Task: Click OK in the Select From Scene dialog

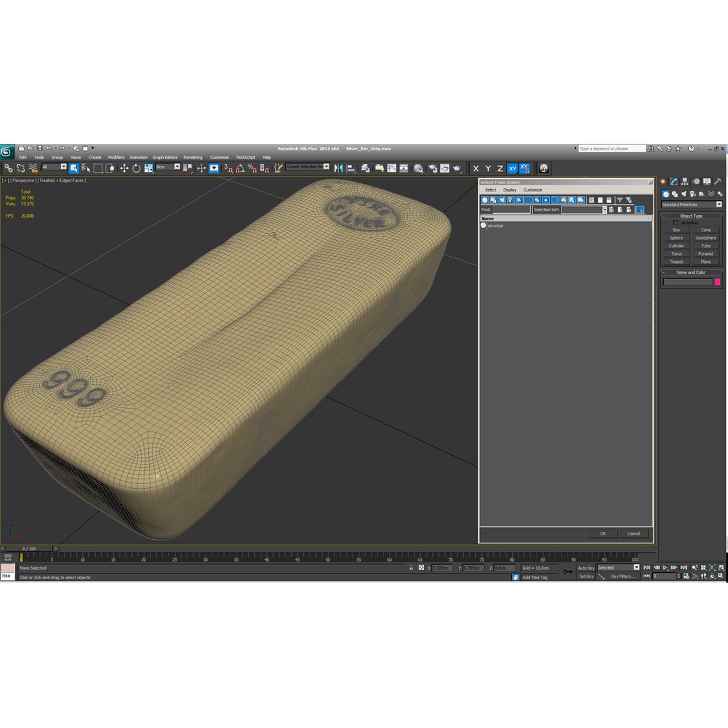Action: [603, 533]
